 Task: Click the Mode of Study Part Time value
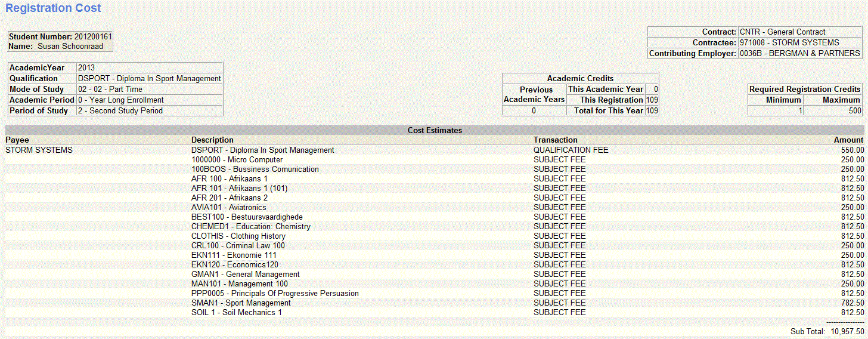pos(110,90)
